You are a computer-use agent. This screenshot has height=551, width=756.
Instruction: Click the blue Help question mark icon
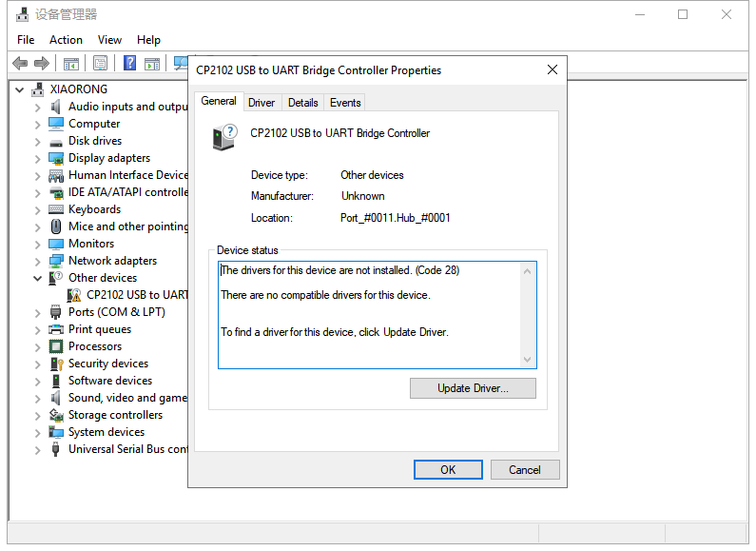[x=129, y=64]
